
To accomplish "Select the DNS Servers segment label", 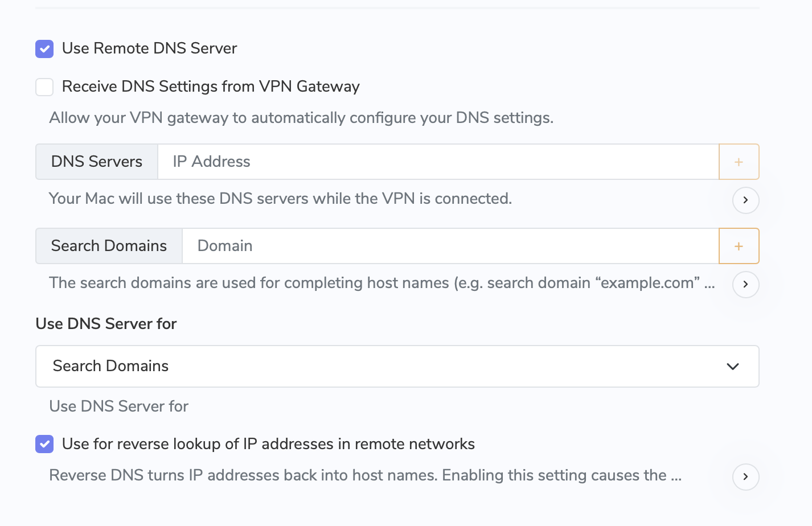I will [96, 162].
